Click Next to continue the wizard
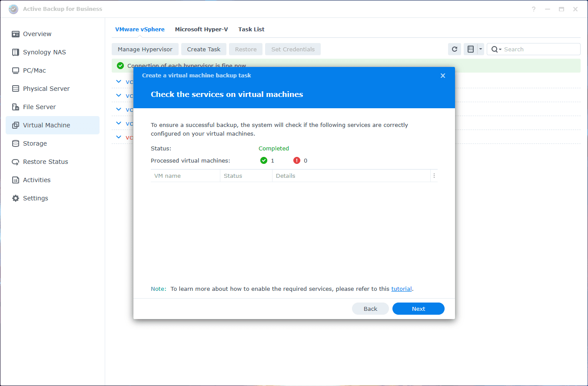The width and height of the screenshot is (588, 386). click(x=419, y=309)
